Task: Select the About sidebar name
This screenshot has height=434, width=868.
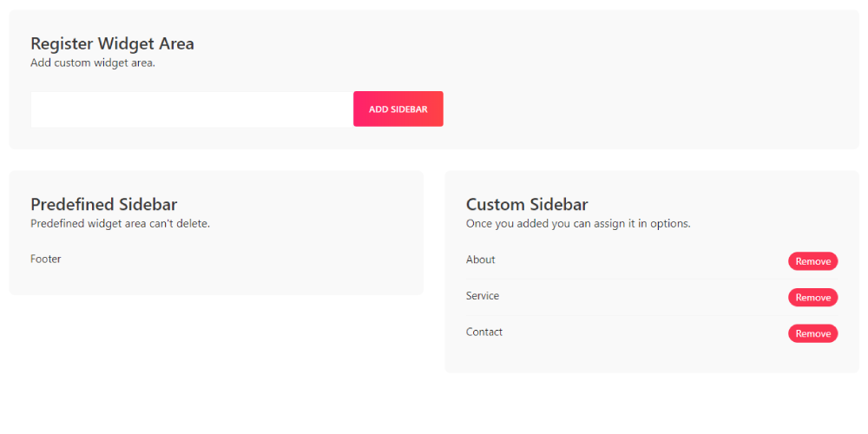Action: click(480, 260)
